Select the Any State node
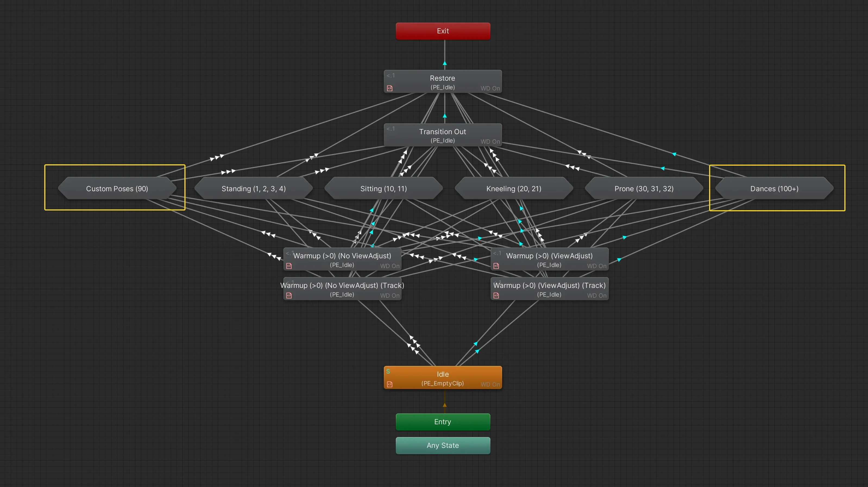Image resolution: width=868 pixels, height=487 pixels. (x=442, y=445)
